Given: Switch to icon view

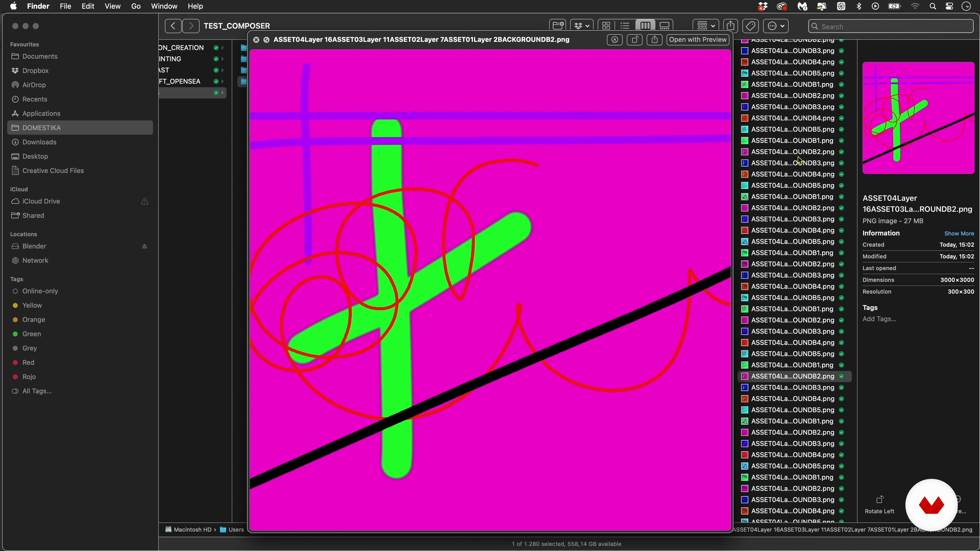Looking at the screenshot, I should (606, 26).
